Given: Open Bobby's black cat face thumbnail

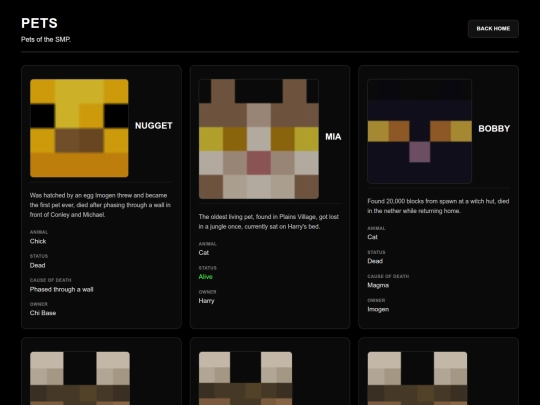Looking at the screenshot, I should (419, 131).
